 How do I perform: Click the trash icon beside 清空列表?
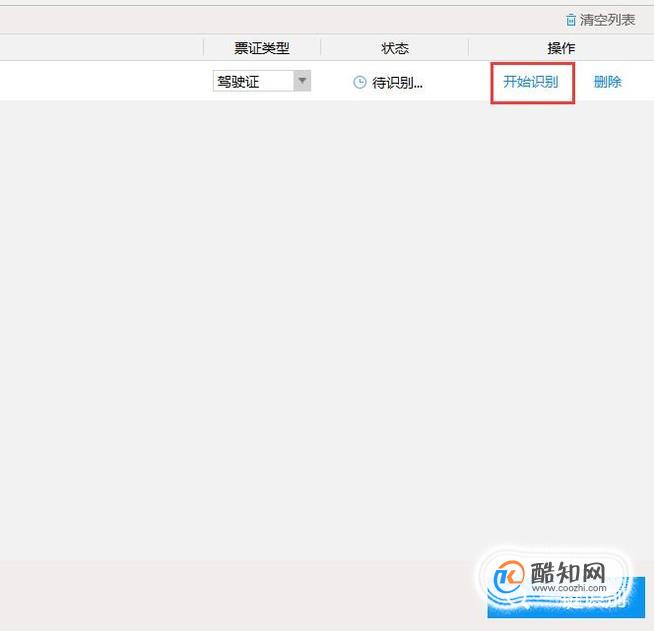tap(571, 20)
